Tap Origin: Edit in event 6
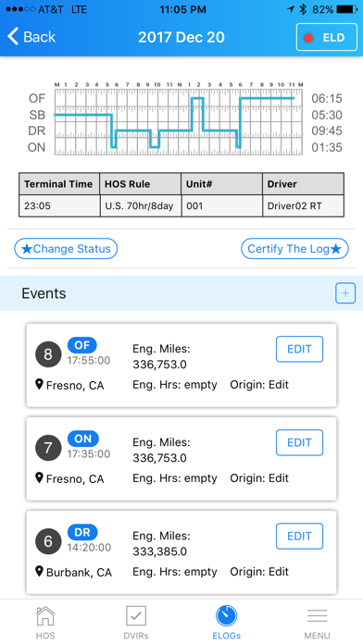Screen dimensions: 363x644 [x=259, y=572]
